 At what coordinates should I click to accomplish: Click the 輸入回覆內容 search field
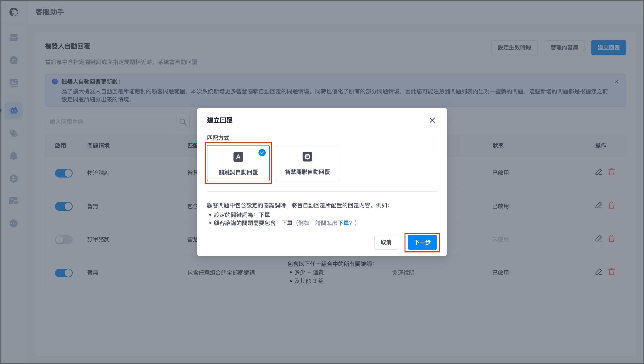111,122
